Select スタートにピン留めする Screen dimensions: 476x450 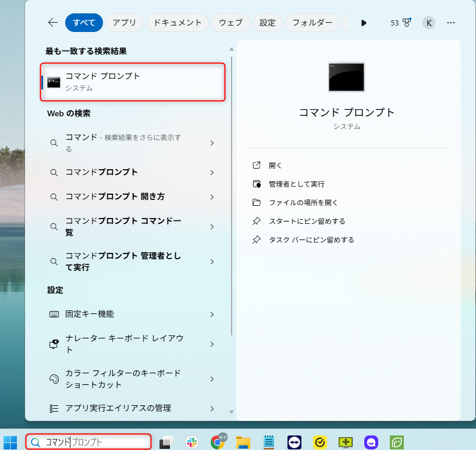click(x=307, y=222)
